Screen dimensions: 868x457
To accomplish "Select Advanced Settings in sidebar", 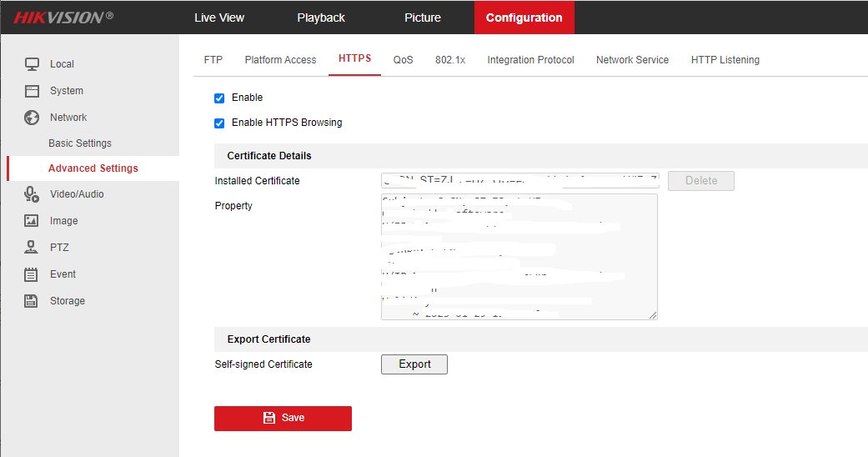I will click(x=93, y=168).
